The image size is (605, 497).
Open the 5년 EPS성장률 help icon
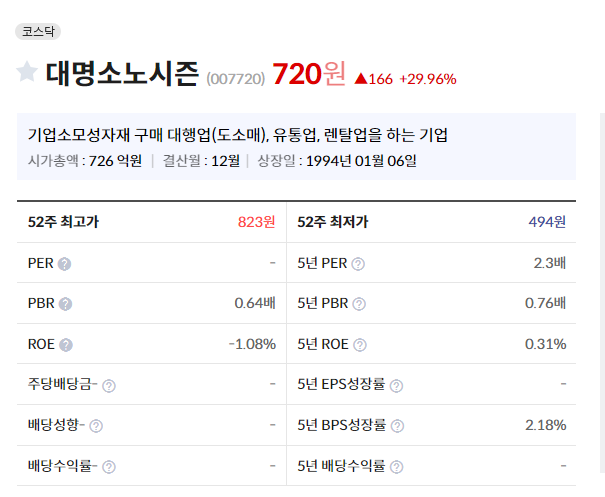coord(396,385)
